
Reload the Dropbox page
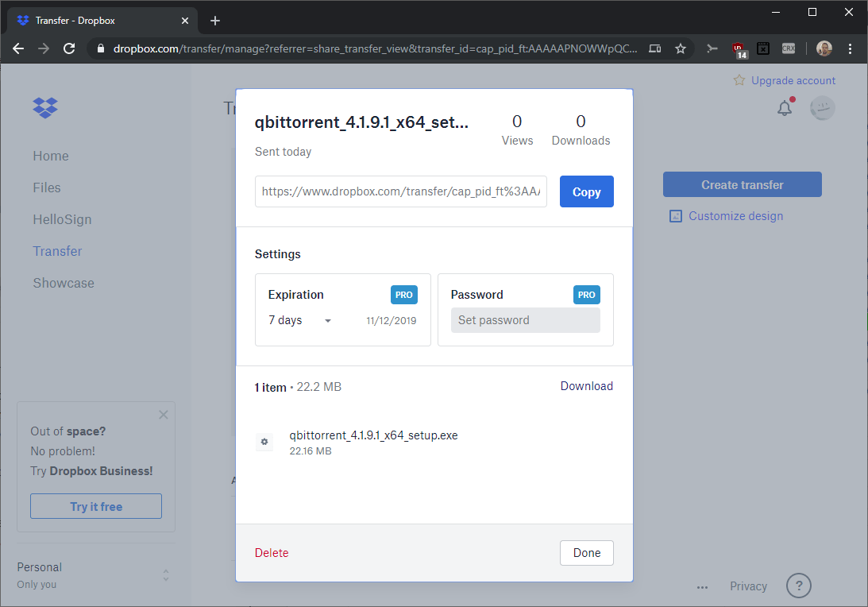tap(69, 48)
